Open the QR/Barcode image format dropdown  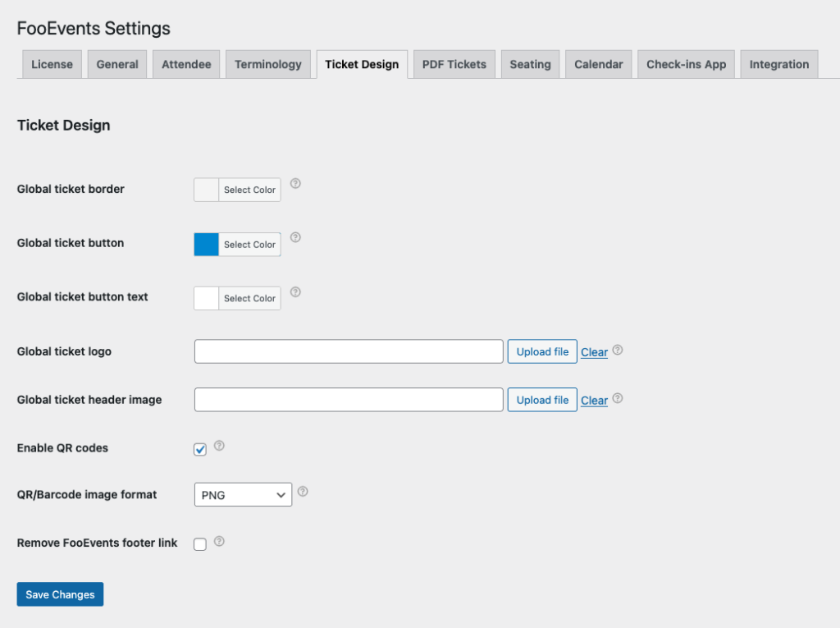pyautogui.click(x=243, y=495)
